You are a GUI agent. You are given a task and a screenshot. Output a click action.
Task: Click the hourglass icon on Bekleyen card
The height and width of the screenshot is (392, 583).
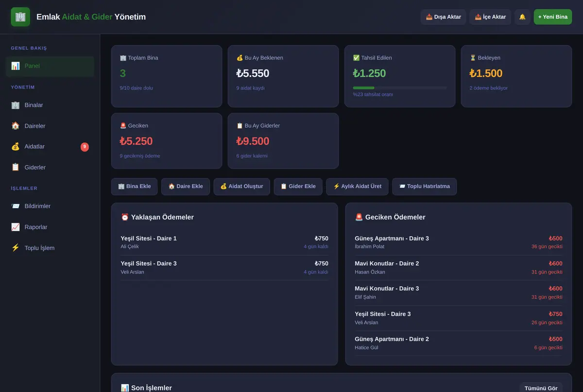(473, 58)
